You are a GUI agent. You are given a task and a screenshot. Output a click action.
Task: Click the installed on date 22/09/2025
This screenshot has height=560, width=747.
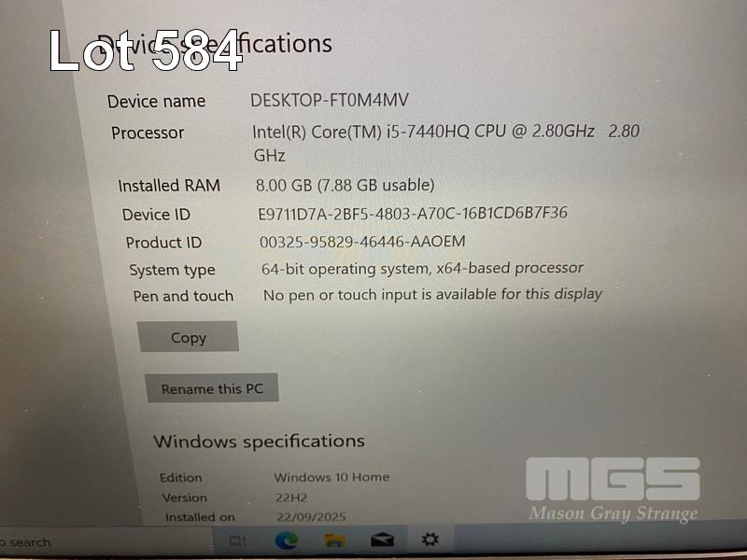(311, 517)
